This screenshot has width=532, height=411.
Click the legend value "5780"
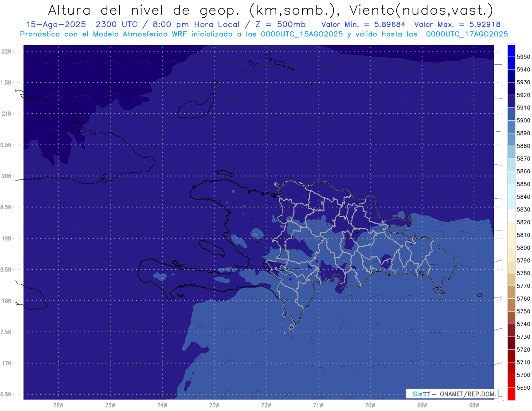523,273
